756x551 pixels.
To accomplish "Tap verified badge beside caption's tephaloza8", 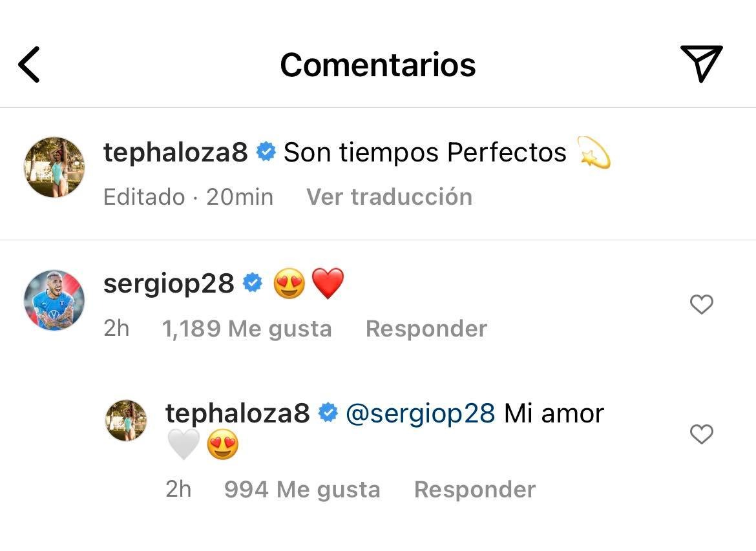I will click(x=266, y=152).
